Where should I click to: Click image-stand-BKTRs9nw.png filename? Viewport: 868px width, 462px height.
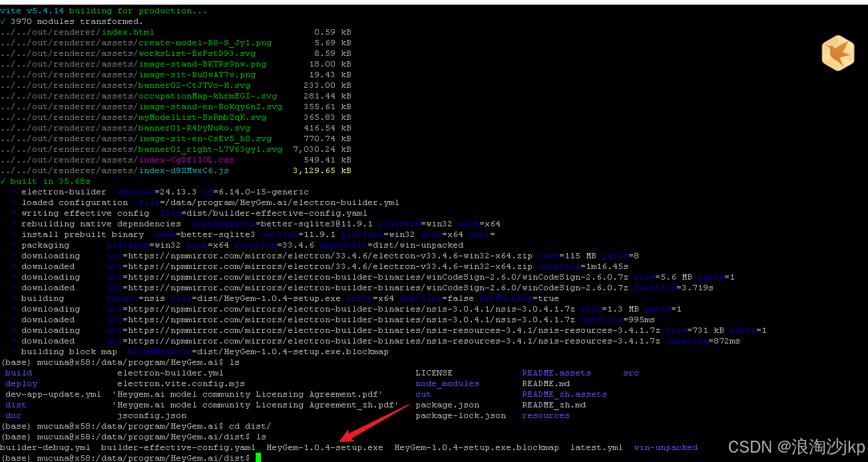coord(202,64)
